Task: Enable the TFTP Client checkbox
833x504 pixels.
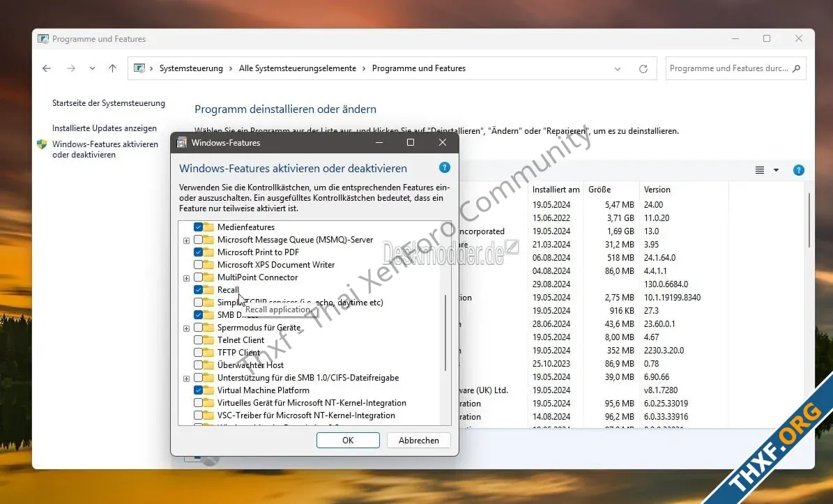Action: coord(198,353)
